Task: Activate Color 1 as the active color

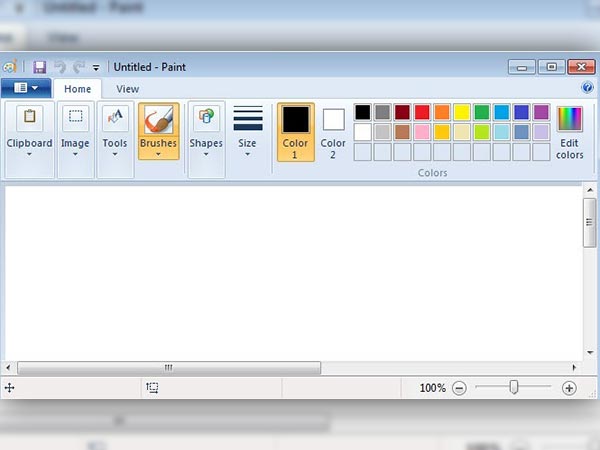Action: coord(295,132)
